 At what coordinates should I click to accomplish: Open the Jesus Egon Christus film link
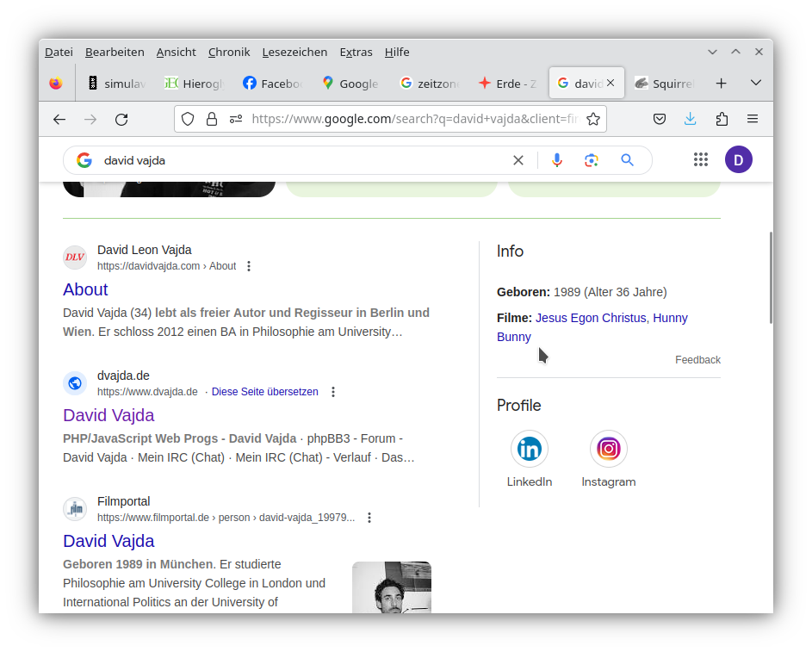(x=590, y=317)
